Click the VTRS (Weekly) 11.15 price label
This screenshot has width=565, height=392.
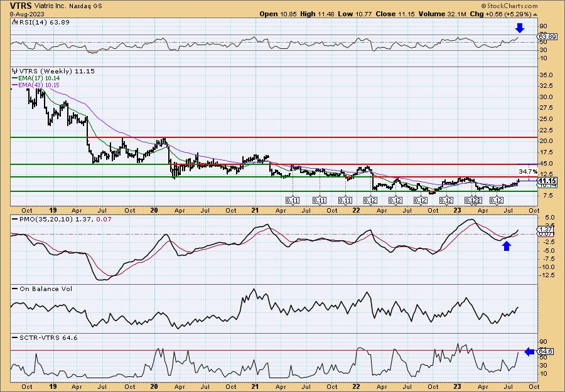[56, 71]
